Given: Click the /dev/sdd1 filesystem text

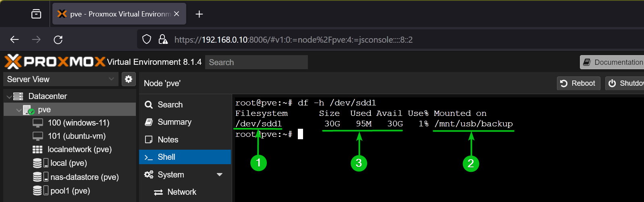Looking at the screenshot, I should pos(258,124).
